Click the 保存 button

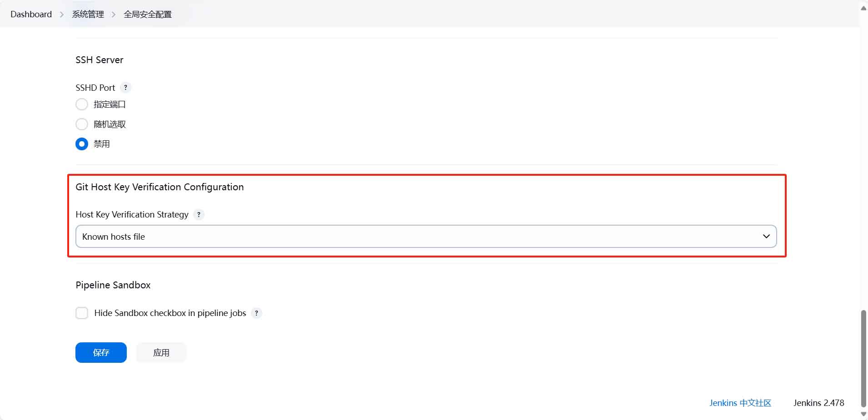(x=101, y=352)
